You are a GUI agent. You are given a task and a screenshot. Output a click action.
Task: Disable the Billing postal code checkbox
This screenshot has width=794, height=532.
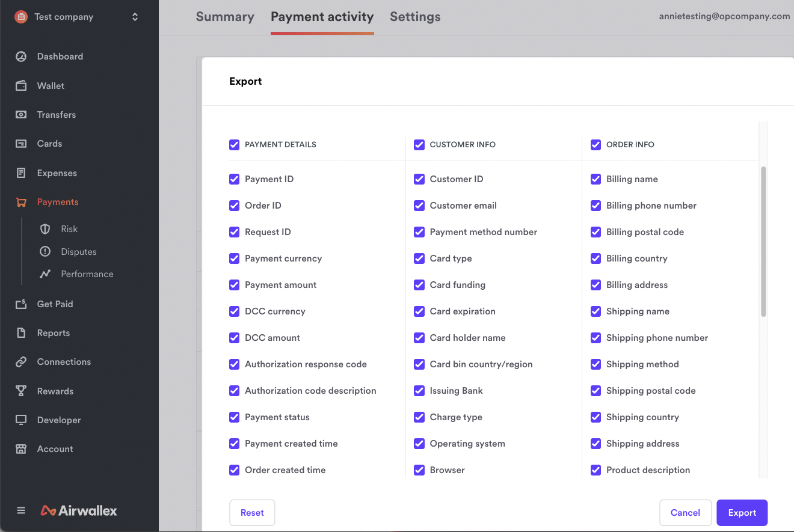point(595,232)
